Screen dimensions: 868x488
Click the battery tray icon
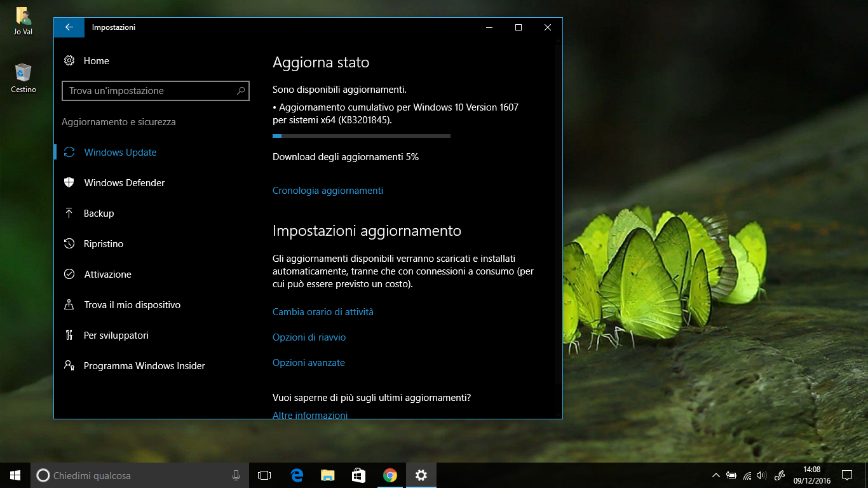(732, 475)
